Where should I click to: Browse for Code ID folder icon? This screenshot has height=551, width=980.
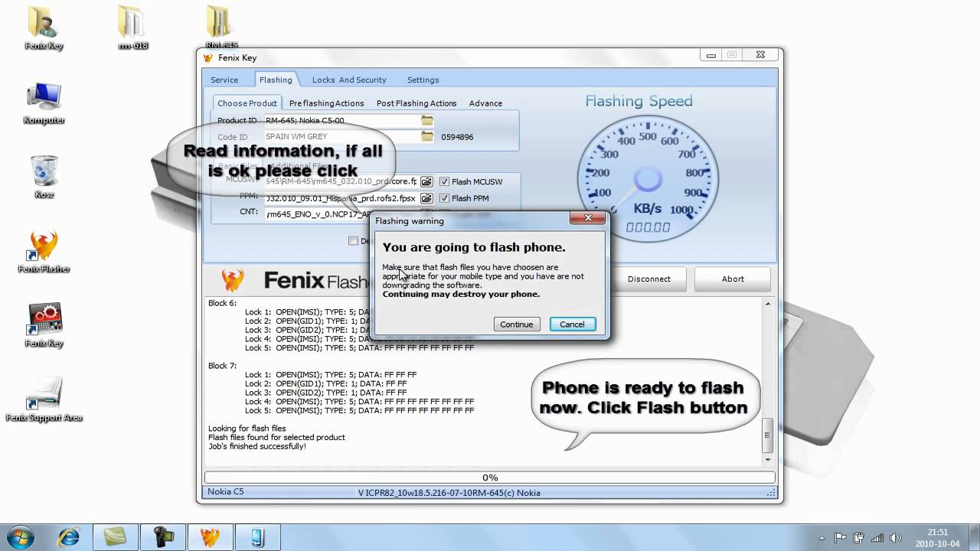(427, 137)
